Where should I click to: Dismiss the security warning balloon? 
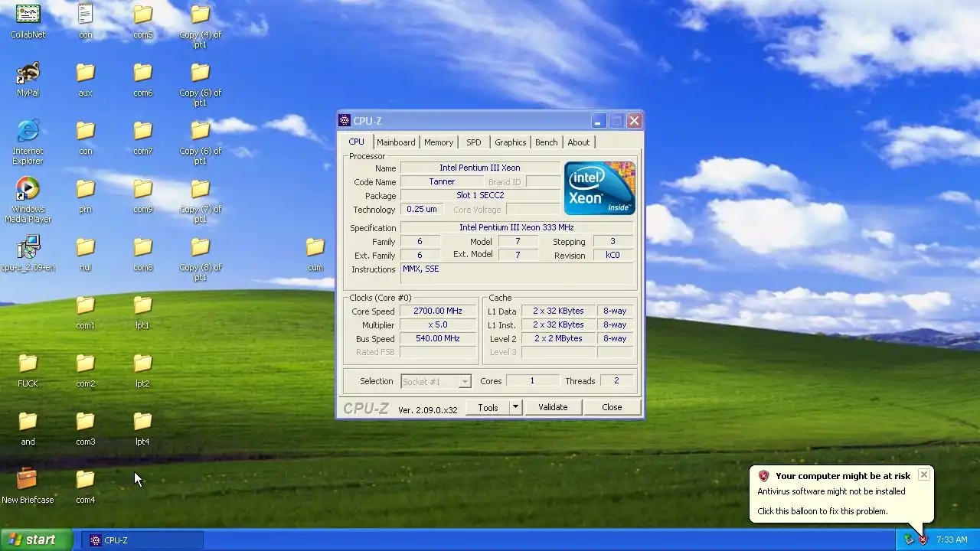pos(924,475)
